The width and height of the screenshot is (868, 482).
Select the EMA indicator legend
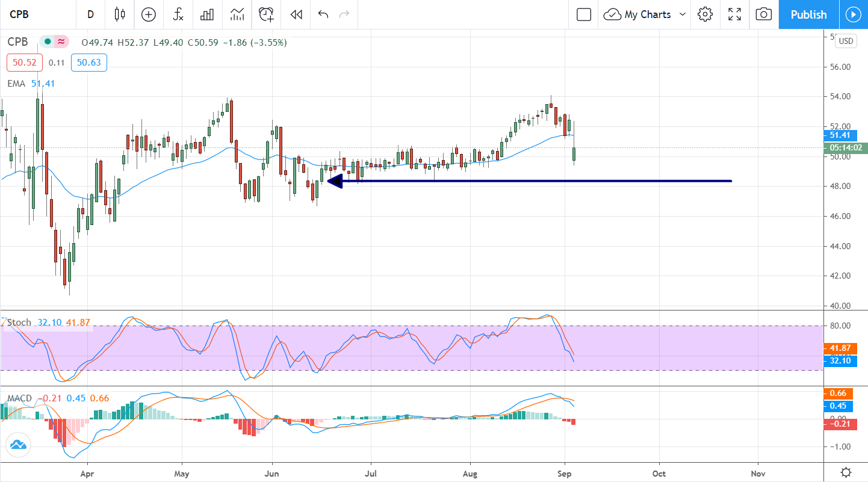point(16,84)
